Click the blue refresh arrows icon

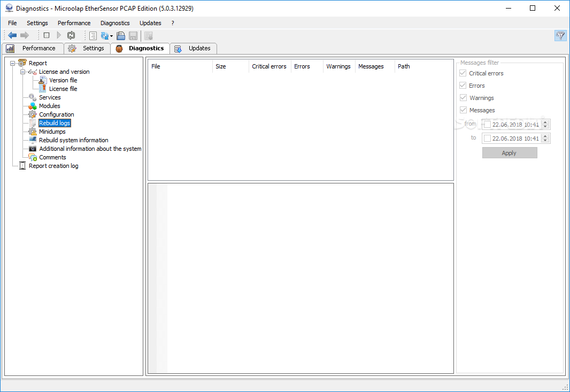tap(105, 36)
